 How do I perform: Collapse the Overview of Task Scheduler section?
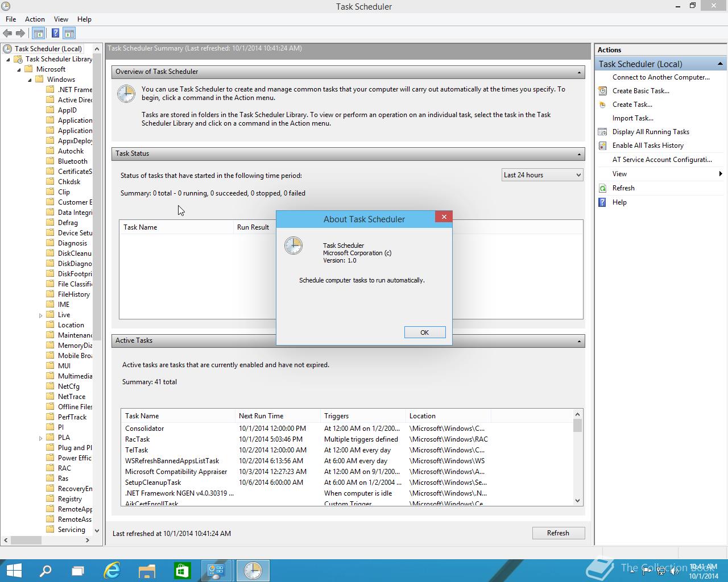(x=579, y=72)
